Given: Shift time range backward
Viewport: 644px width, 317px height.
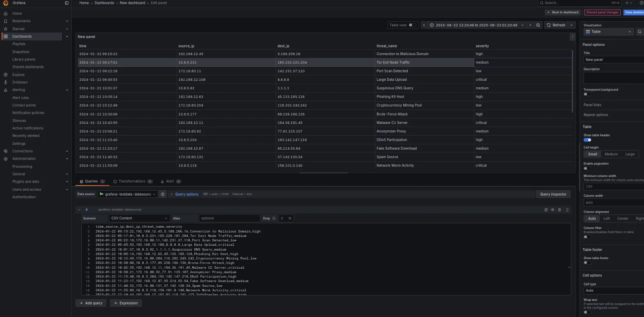Looking at the screenshot, I should click(424, 25).
